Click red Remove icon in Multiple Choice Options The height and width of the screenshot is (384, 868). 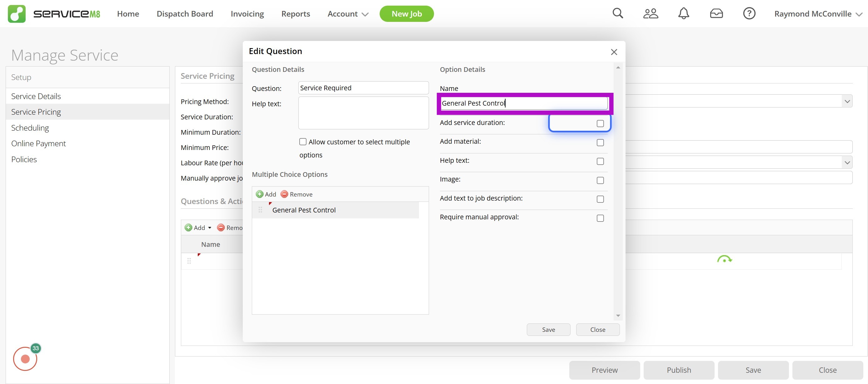[x=284, y=194]
